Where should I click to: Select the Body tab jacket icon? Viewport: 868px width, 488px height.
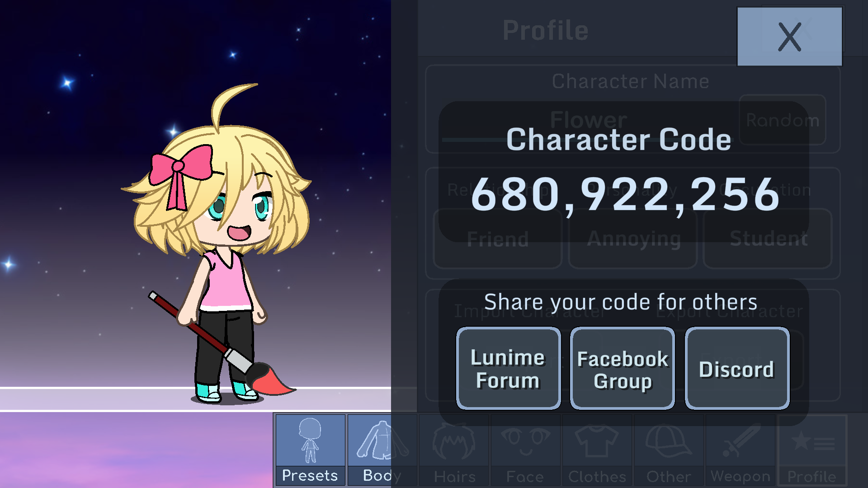point(382,441)
